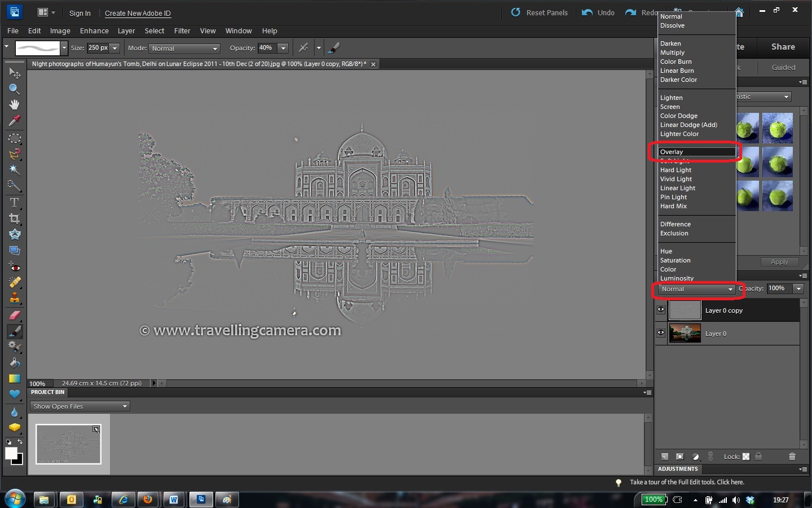Select the Red Eye Removal tool
The height and width of the screenshot is (508, 812).
tap(14, 267)
